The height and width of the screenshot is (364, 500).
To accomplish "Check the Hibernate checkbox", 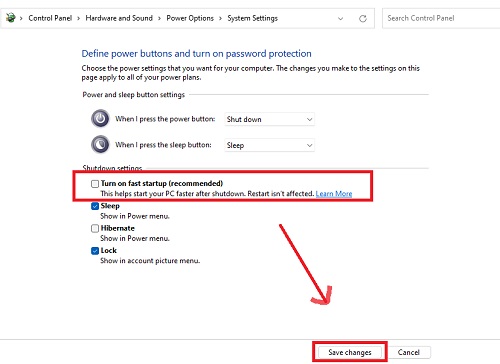I will [95, 228].
